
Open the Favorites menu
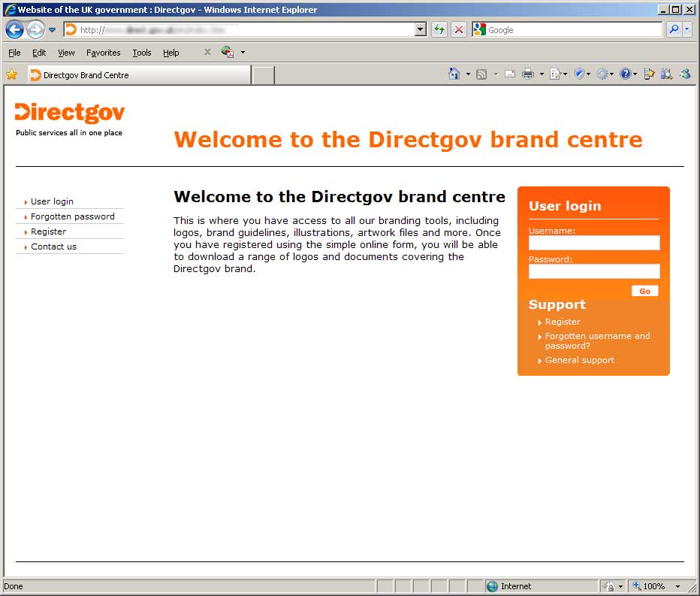[103, 53]
